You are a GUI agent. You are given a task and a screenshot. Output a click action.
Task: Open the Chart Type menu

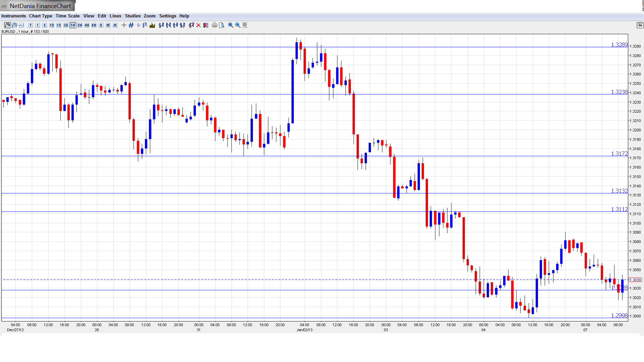pyautogui.click(x=41, y=16)
